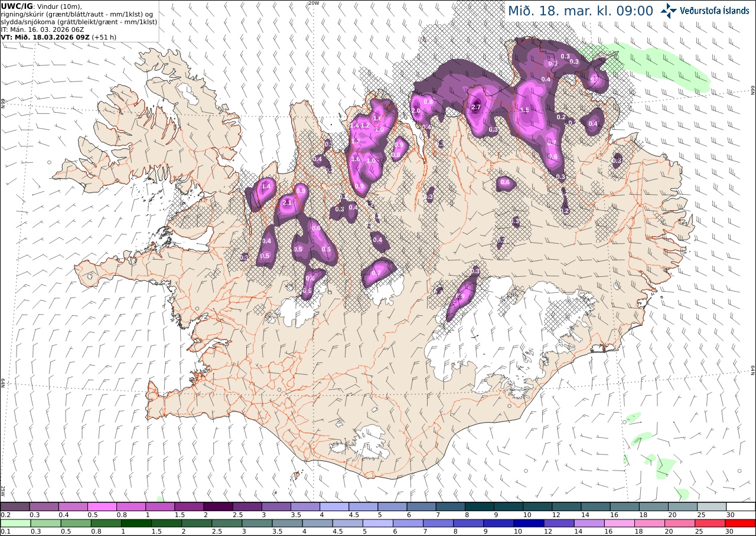Click the Veðurstofa Íslands logo icon
The height and width of the screenshot is (536, 756).
pos(669,11)
